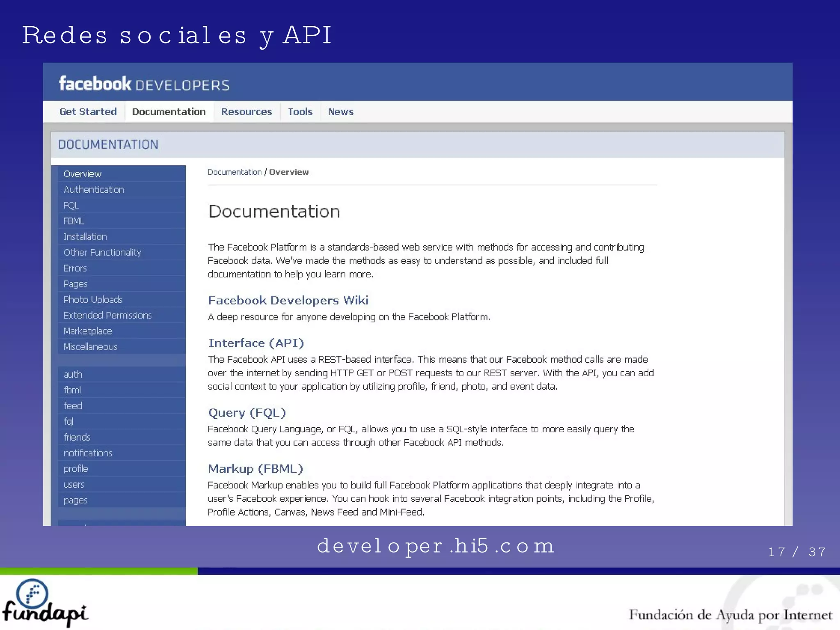The width and height of the screenshot is (840, 630).
Task: Select Overview in the sidebar
Action: coord(122,174)
